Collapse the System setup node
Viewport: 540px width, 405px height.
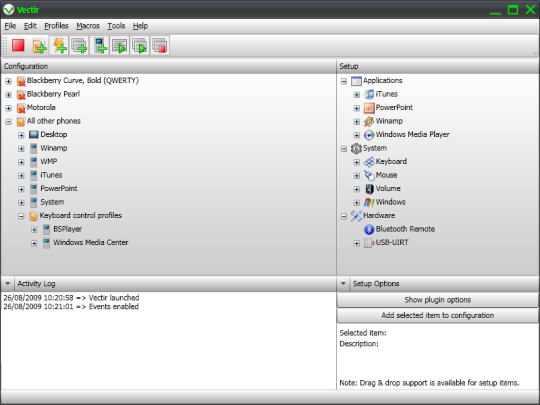pyautogui.click(x=344, y=149)
